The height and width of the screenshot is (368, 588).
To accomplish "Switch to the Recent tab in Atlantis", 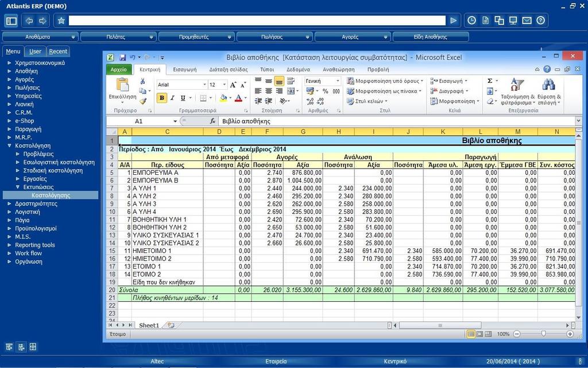I will pos(58,51).
